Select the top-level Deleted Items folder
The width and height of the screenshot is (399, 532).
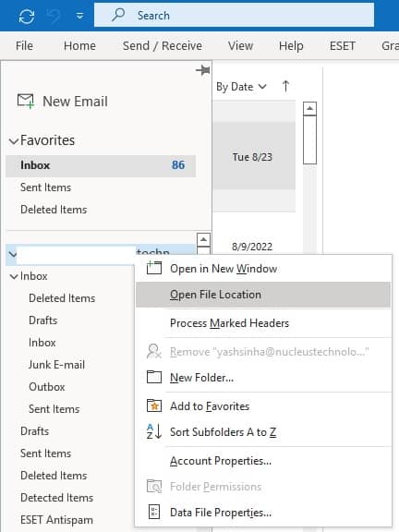point(54,476)
